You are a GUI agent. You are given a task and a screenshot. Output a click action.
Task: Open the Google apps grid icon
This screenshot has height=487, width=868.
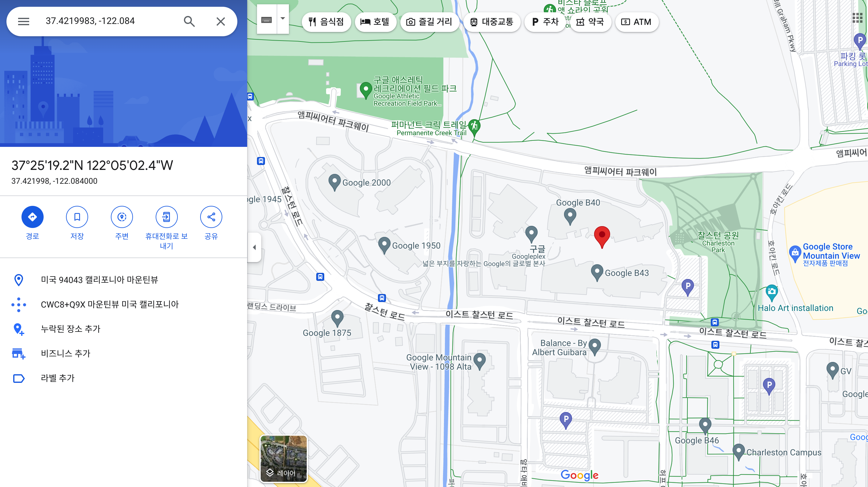click(x=857, y=18)
